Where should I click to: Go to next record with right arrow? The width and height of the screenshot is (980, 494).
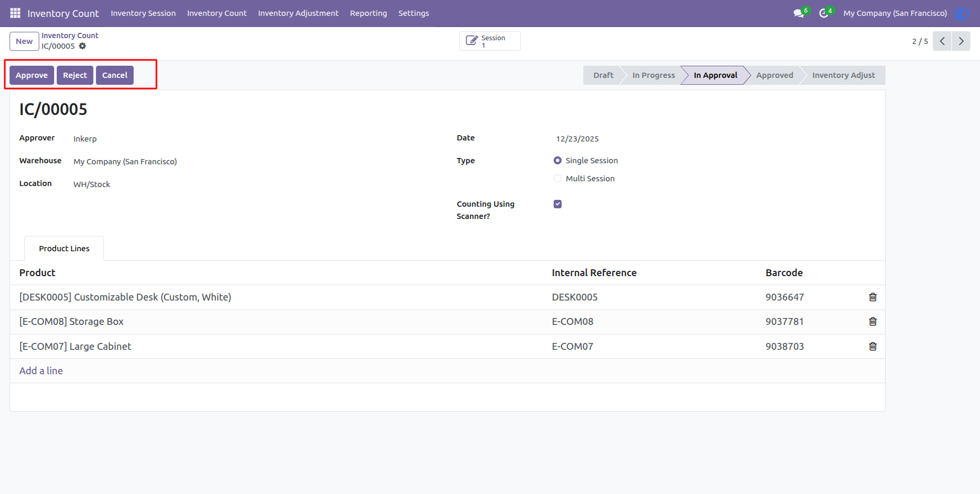(961, 41)
